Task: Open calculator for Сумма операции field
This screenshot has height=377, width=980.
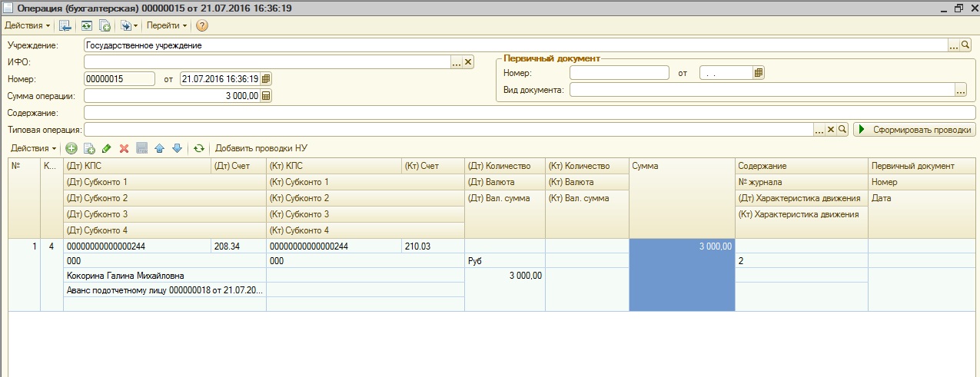Action: click(267, 96)
